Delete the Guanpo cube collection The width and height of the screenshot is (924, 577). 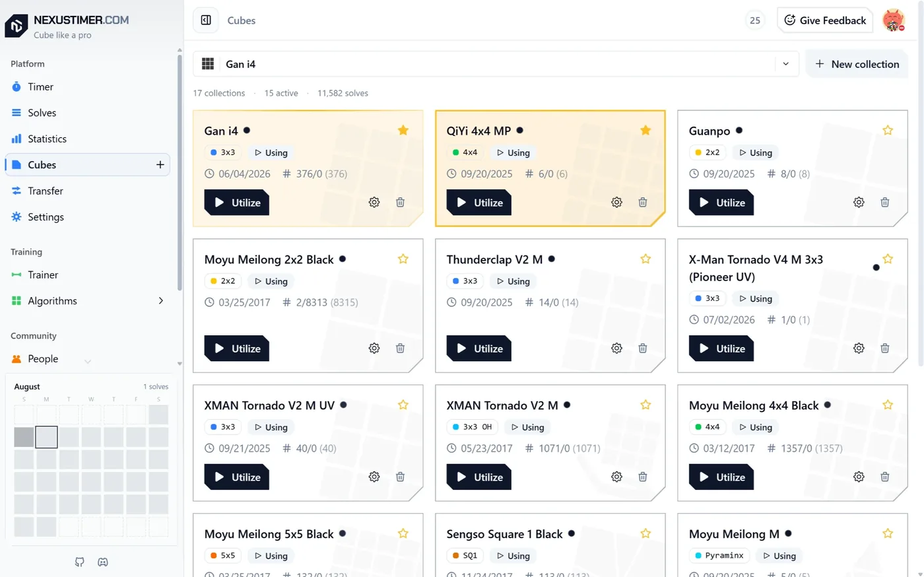884,203
